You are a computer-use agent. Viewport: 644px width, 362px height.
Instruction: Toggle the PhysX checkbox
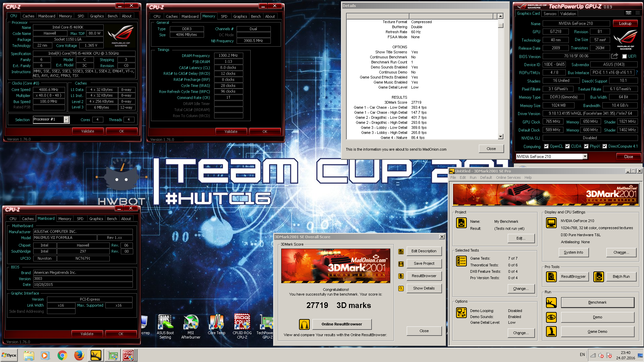[586, 146]
